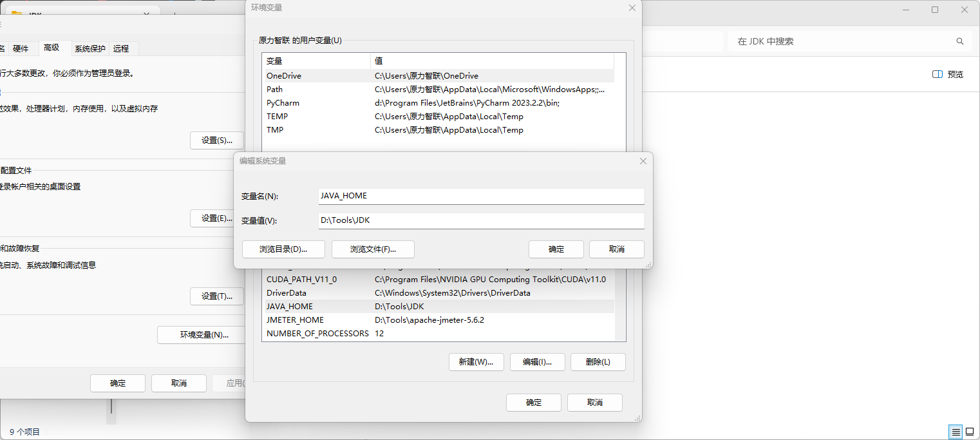Select the DriverData system variable row
Viewport: 980px width, 440px height.
click(438, 293)
